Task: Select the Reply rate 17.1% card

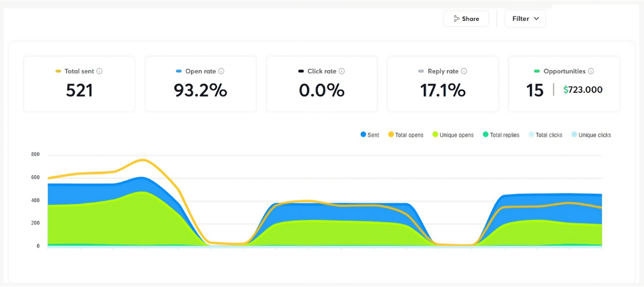Action: tap(443, 84)
